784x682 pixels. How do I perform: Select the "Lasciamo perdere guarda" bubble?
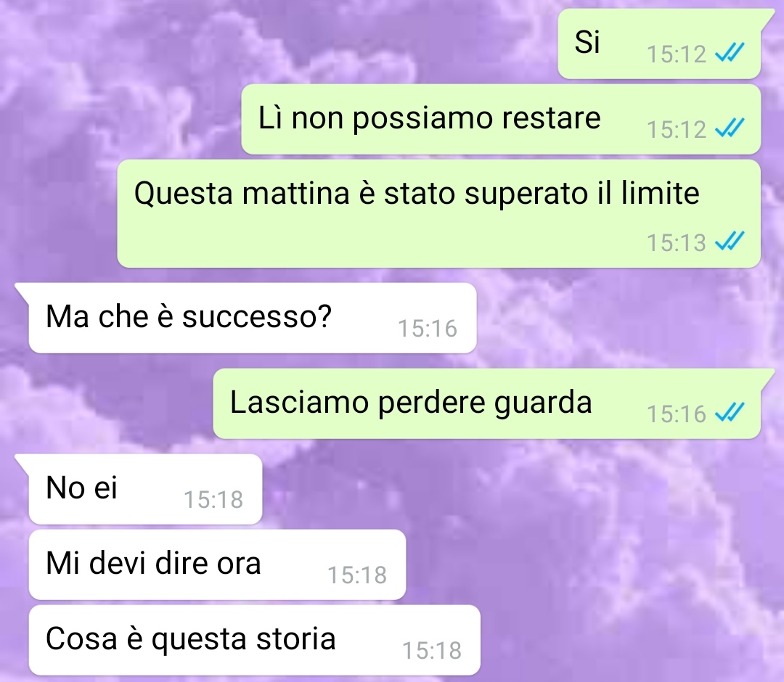[487, 403]
